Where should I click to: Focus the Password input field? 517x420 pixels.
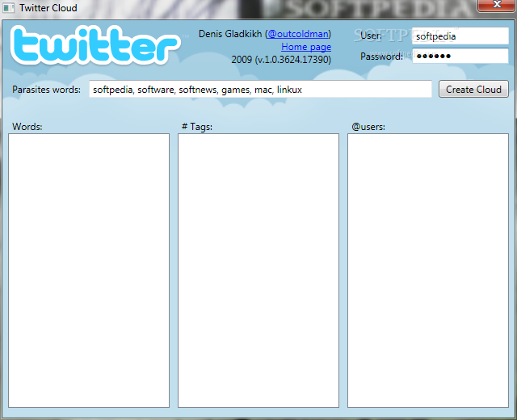(460, 56)
